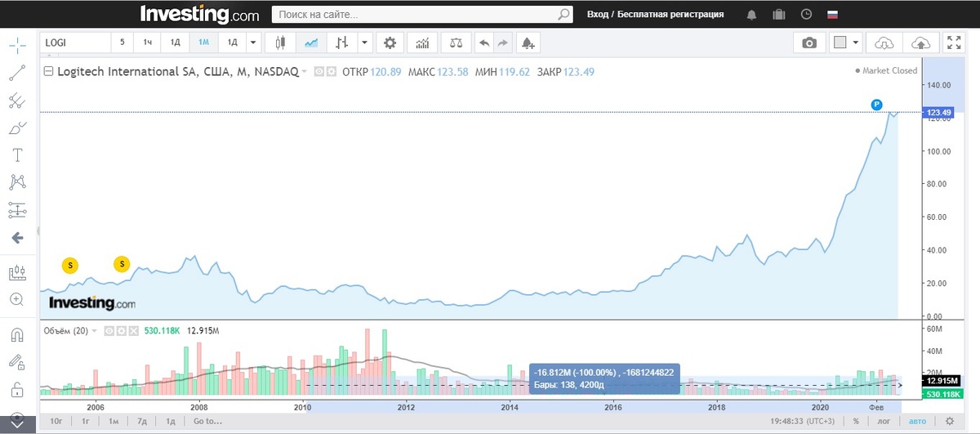Viewport: 980px width, 434px height.
Task: Open Logitech series format settings
Action: [x=332, y=72]
